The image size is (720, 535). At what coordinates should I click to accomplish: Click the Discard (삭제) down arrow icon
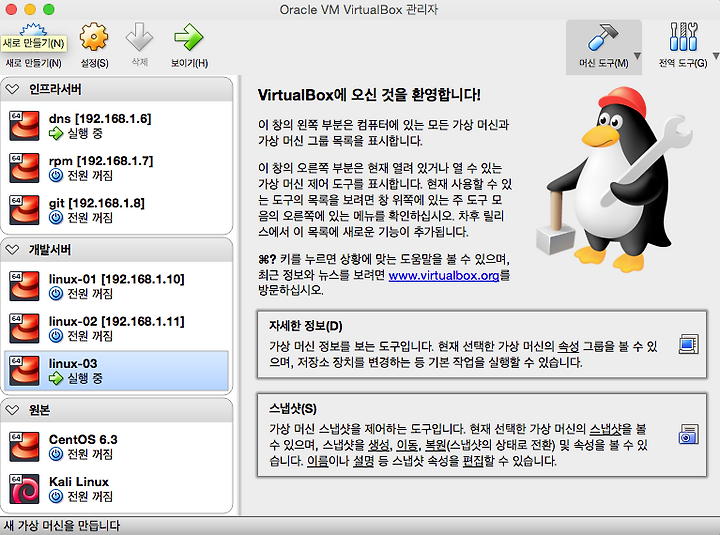coord(140,37)
